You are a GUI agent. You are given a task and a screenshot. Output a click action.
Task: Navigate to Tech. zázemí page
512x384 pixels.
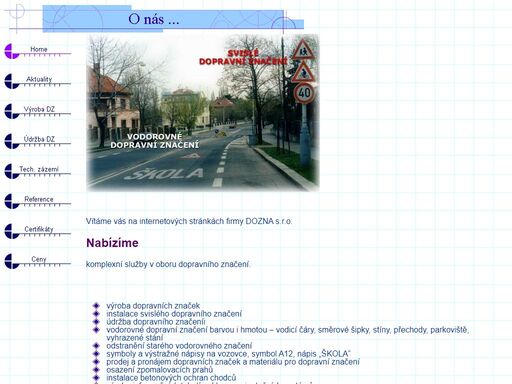[x=39, y=169]
